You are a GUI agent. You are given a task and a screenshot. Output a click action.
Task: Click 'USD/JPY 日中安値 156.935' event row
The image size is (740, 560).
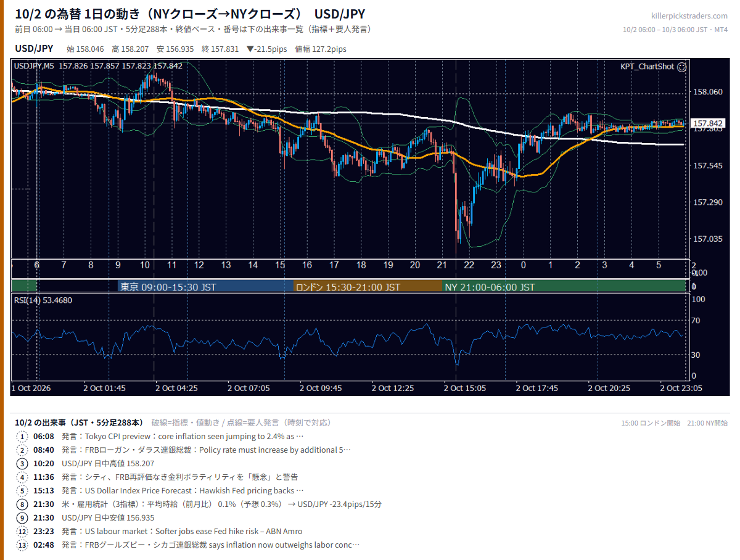point(108,517)
